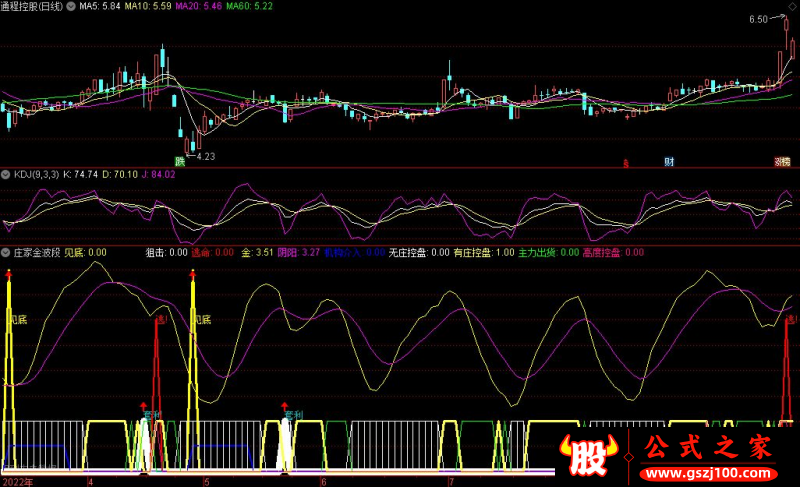Open the 庄家金波段 indicator name
Viewport: 800px width, 487px height.
[36, 253]
